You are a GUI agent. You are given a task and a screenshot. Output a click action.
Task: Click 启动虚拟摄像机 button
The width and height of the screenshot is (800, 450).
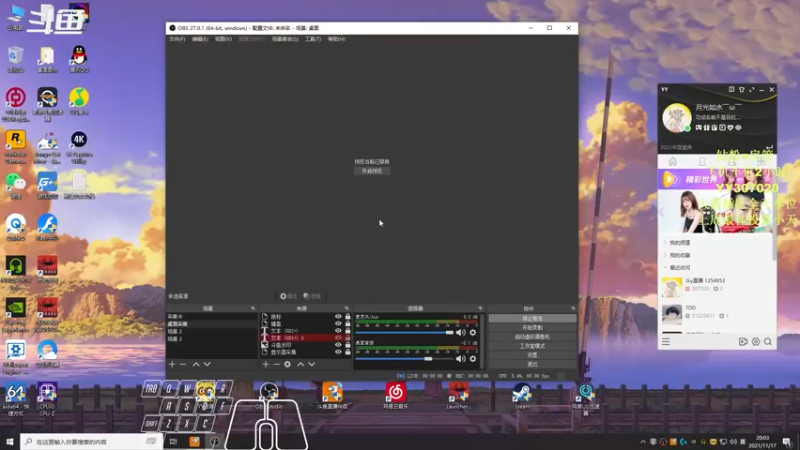point(532,337)
